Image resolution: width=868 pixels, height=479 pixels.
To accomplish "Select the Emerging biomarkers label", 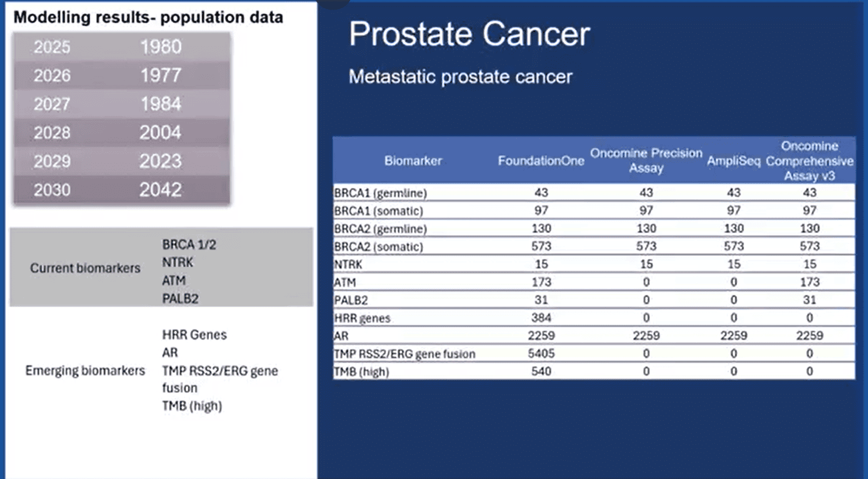I will (85, 371).
